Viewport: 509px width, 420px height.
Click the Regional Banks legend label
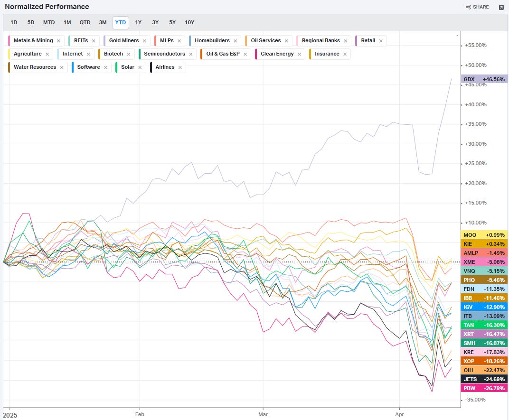tap(320, 40)
